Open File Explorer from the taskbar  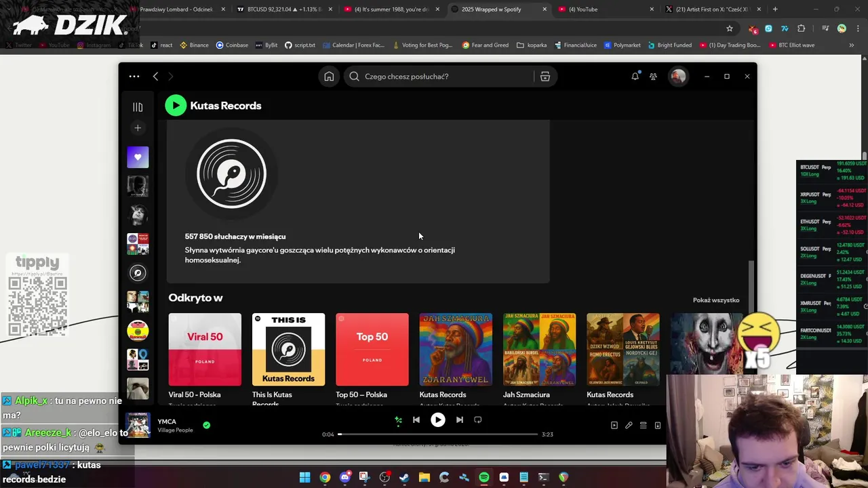click(425, 477)
